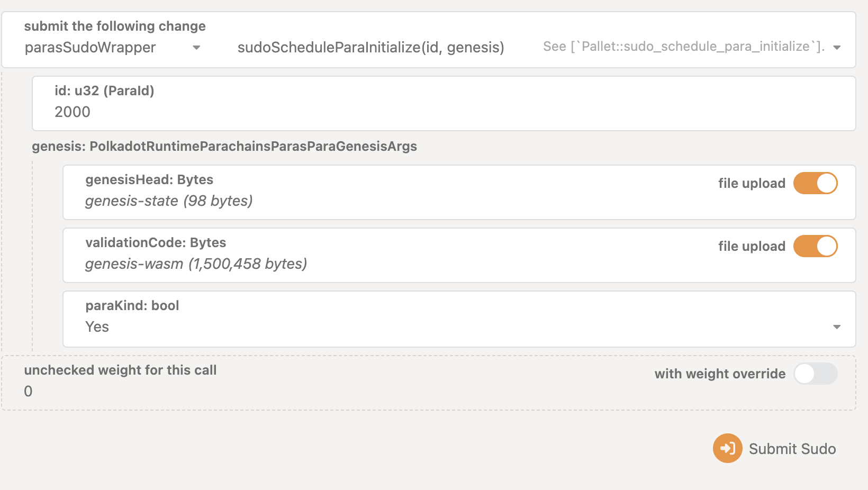Click the 'file upload' label beside genesisHead
Viewport: 868px width, 490px height.
point(752,184)
